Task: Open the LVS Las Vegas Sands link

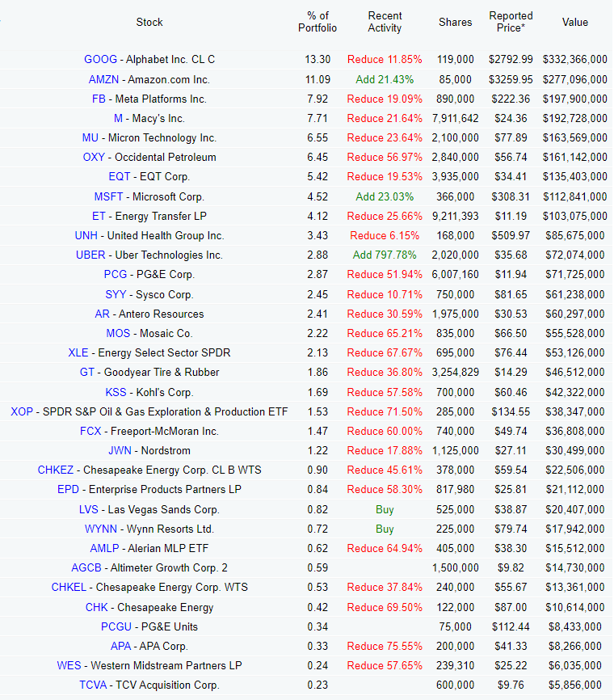Action: (x=88, y=509)
